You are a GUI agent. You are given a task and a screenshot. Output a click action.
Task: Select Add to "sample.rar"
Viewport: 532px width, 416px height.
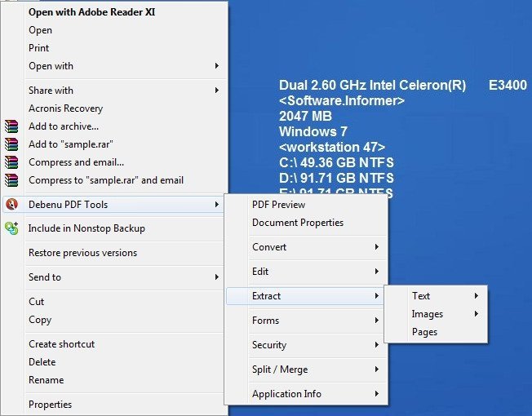(114, 144)
